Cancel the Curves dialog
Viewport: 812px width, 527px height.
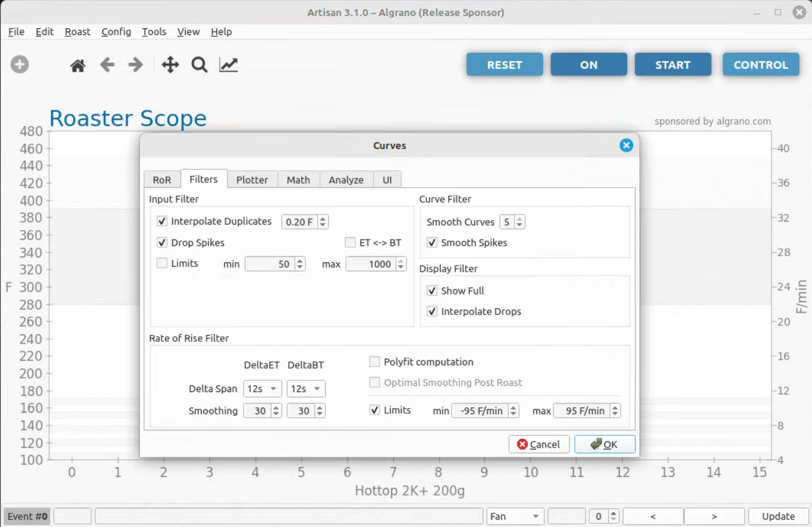tap(539, 444)
